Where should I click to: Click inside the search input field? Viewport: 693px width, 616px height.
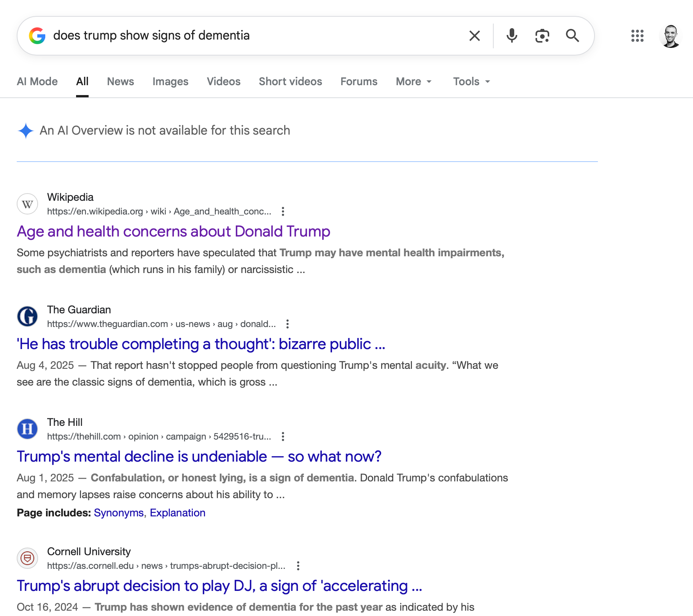(x=228, y=35)
